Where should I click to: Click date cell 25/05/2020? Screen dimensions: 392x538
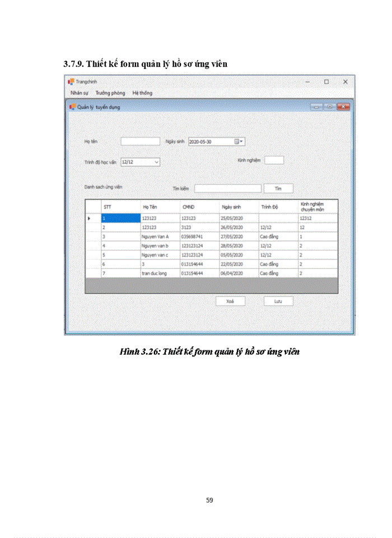click(x=239, y=218)
